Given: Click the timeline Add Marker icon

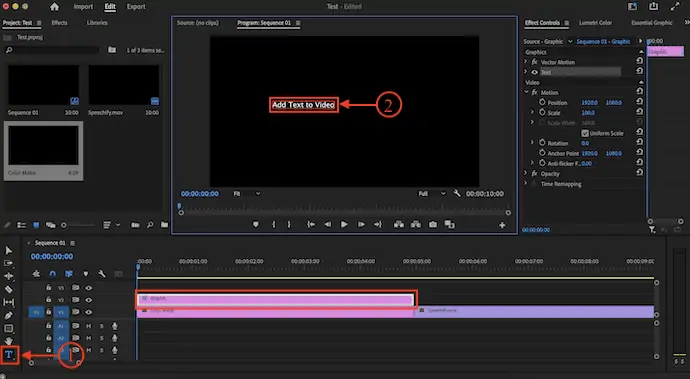Looking at the screenshot, I should tap(85, 274).
